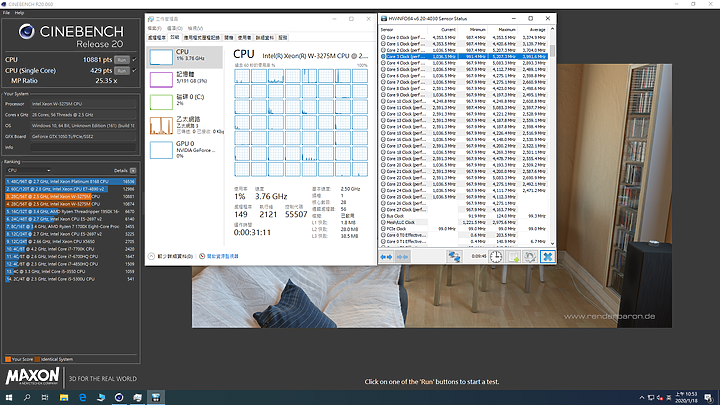Open the Windows Start menu
The image size is (720, 405).
point(9,397)
